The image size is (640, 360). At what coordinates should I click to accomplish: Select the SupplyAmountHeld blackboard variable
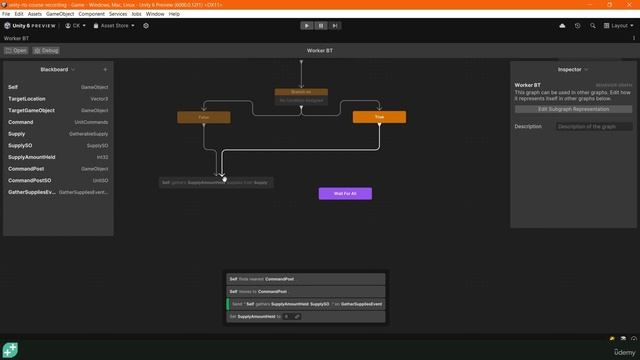pyautogui.click(x=58, y=157)
